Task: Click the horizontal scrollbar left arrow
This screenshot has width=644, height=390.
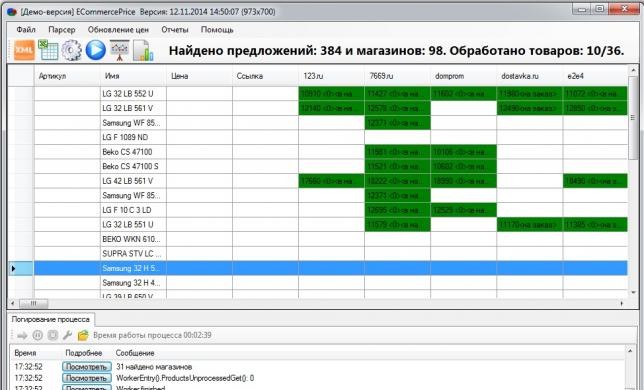Action: click(x=13, y=304)
